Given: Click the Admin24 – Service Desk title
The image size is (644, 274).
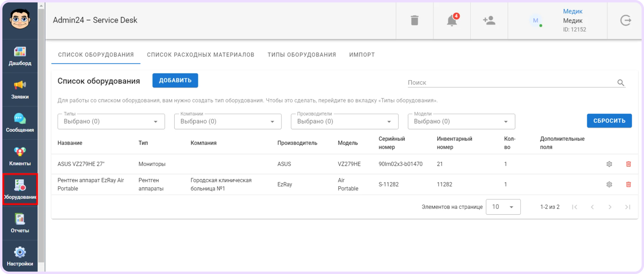Looking at the screenshot, I should [95, 20].
